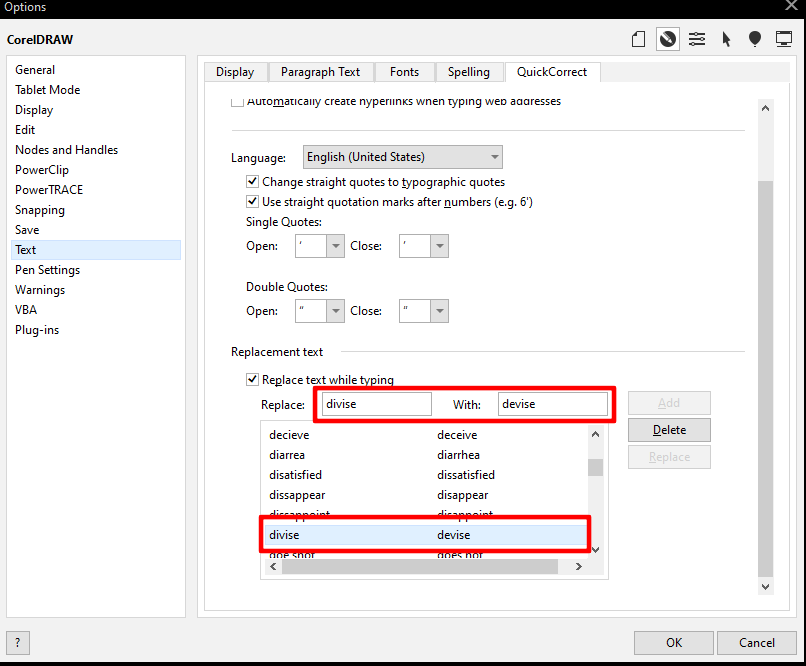Select the diarrea replacement entry
806x666 pixels.
[x=425, y=455]
